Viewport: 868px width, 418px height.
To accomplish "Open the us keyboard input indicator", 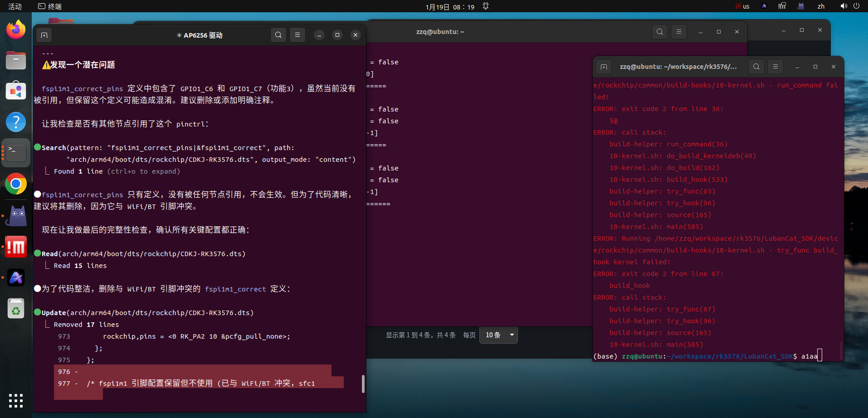I will (x=742, y=6).
